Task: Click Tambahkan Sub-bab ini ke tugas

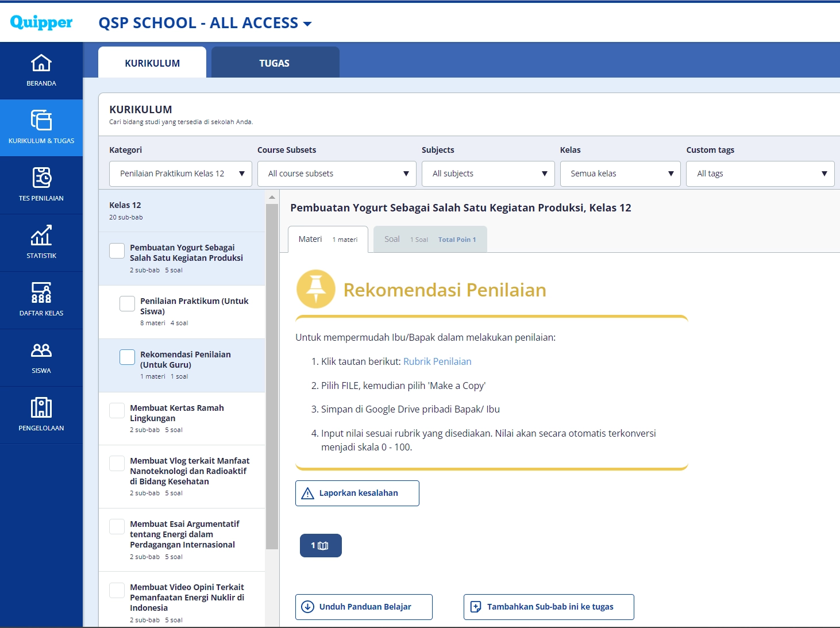Action: (549, 607)
